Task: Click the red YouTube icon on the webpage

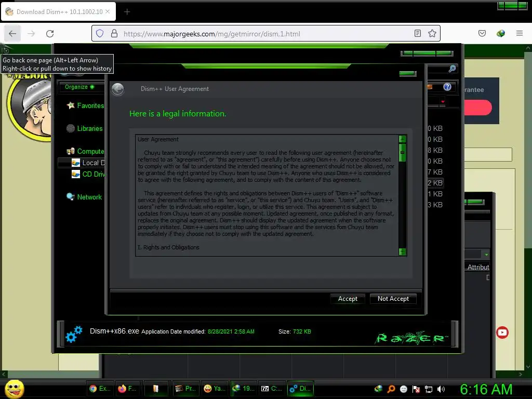Action: [x=502, y=332]
